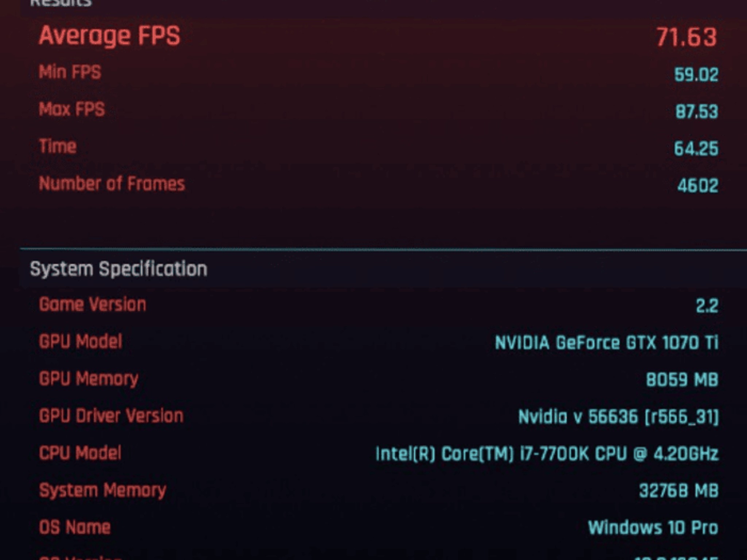This screenshot has width=747, height=560.
Task: Click the 71.63 average FPS value
Action: click(687, 37)
